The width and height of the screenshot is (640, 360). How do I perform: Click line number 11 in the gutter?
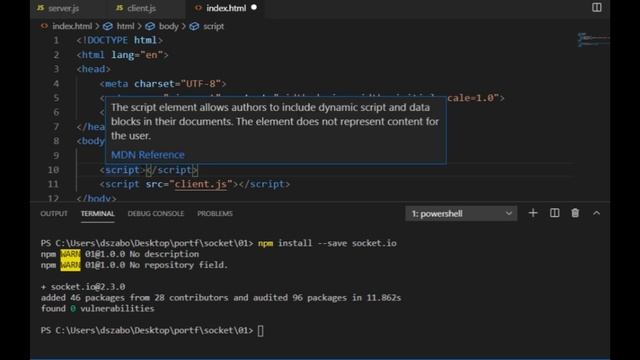[53, 184]
